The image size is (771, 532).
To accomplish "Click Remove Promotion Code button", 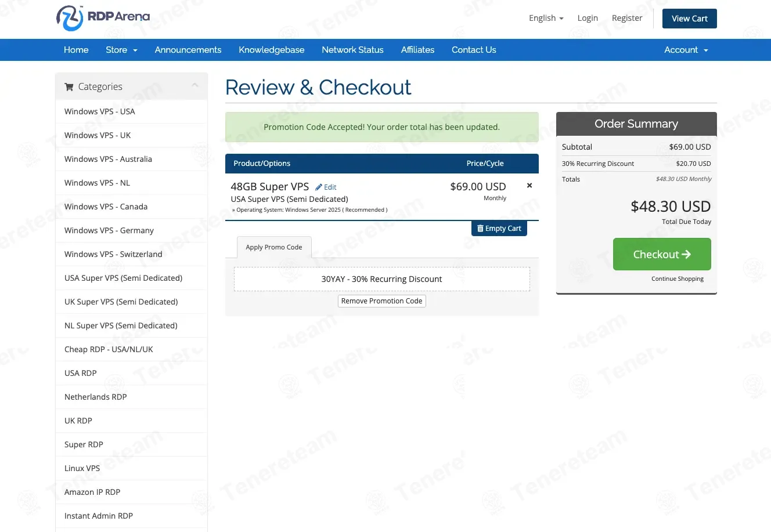I will pyautogui.click(x=382, y=301).
